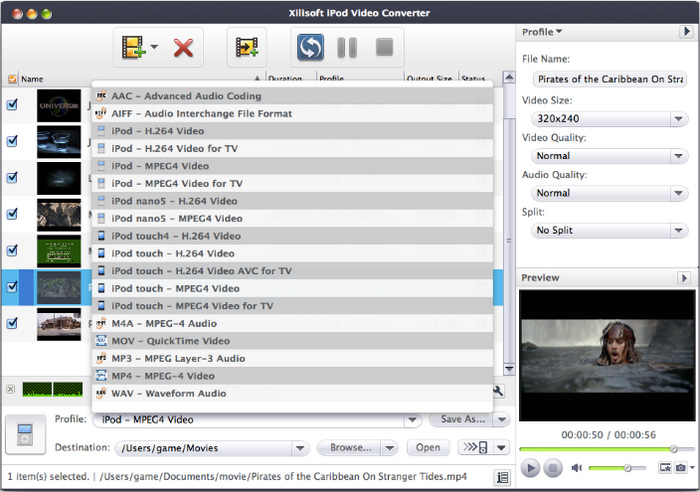Select iPod touch - H.264 Video
This screenshot has height=492, width=700.
pyautogui.click(x=292, y=253)
